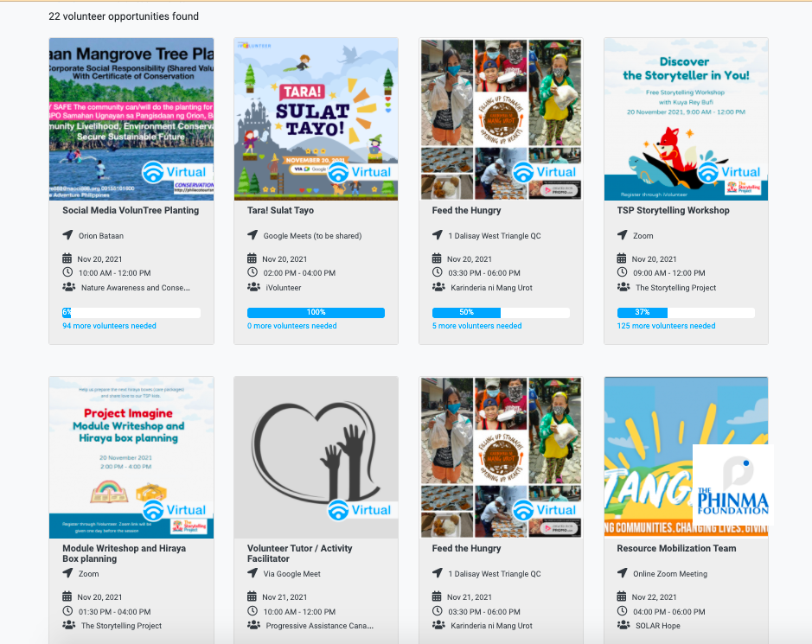Click the 50% progress bar on Feed the Hungry
Image resolution: width=812 pixels, height=644 pixels.
[x=501, y=313]
